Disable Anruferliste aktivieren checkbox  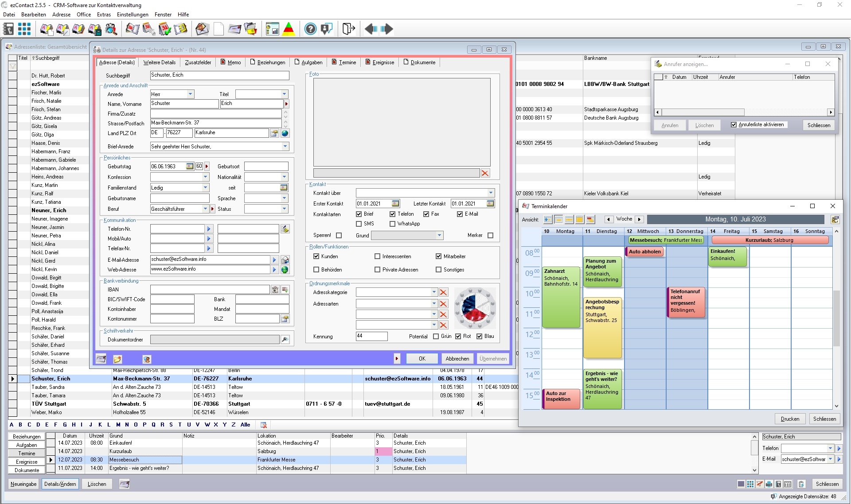[734, 125]
